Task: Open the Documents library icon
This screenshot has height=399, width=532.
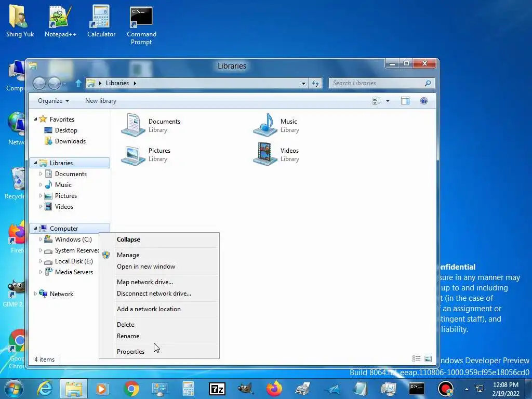Action: [133, 125]
